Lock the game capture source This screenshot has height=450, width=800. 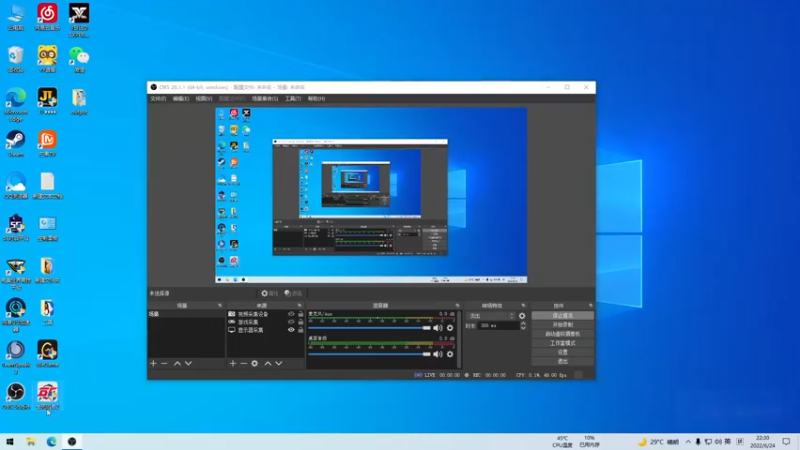pyautogui.click(x=301, y=322)
